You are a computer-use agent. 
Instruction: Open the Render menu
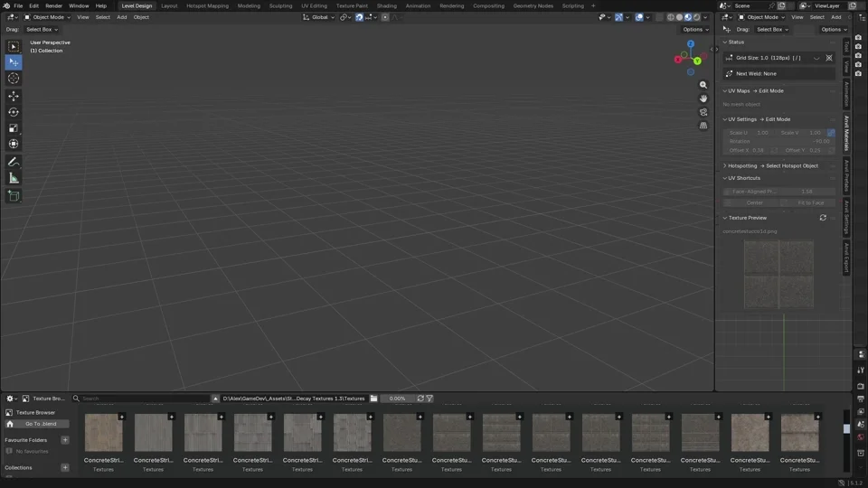[53, 5]
